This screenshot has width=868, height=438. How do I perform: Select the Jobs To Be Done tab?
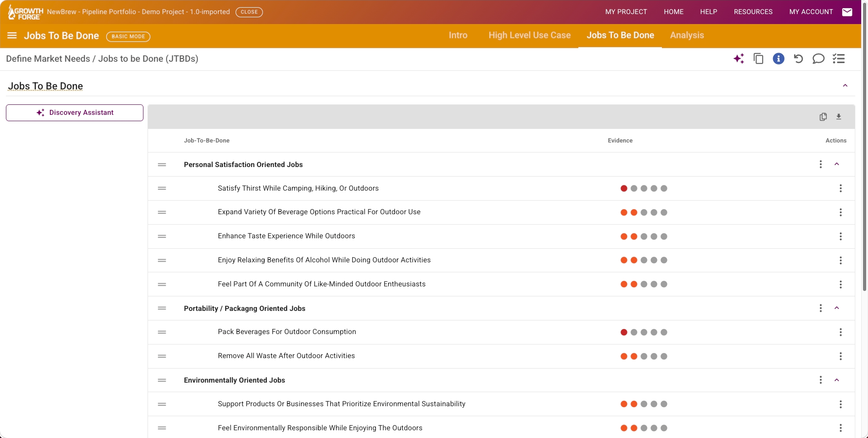pyautogui.click(x=620, y=35)
